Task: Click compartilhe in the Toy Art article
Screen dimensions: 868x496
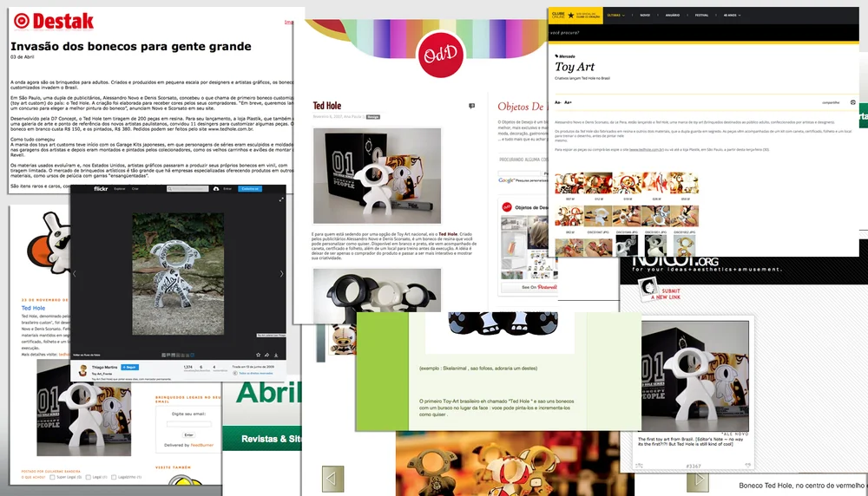Action: point(831,102)
